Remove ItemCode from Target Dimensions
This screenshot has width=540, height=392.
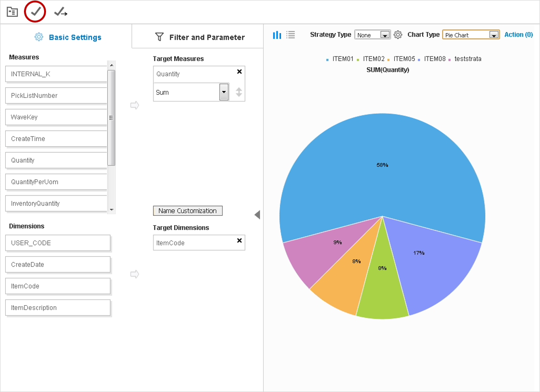click(240, 240)
